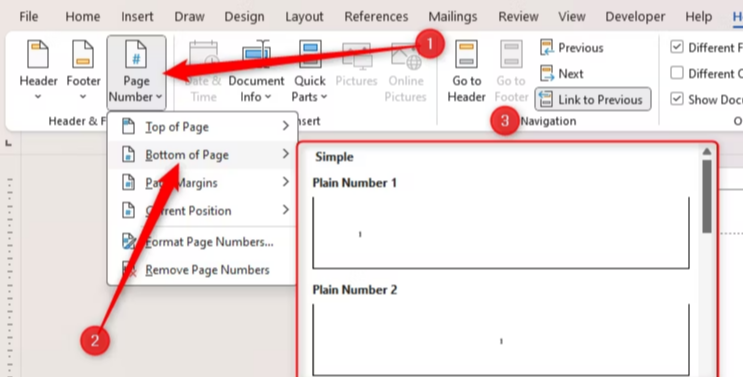Click the Header dropdown chevron

(x=38, y=97)
